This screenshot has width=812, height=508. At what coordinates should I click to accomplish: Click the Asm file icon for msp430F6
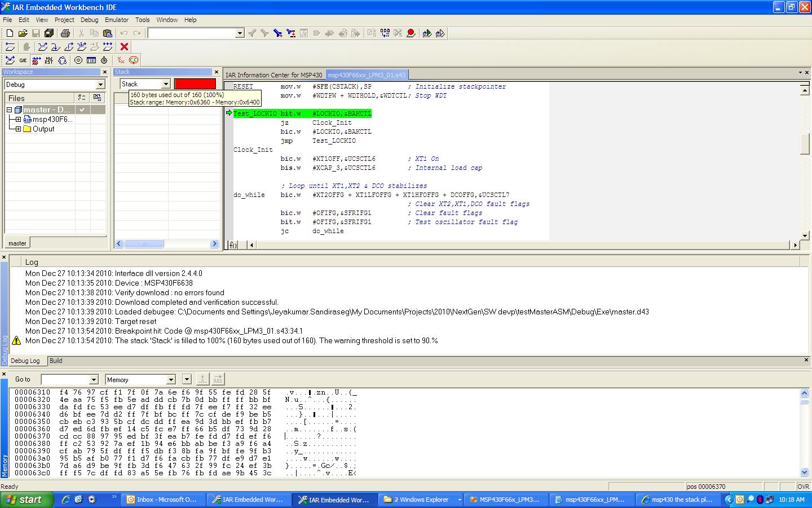point(28,120)
